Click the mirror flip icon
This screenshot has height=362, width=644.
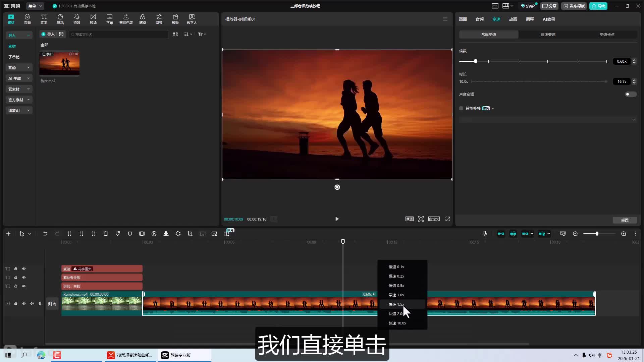(x=166, y=234)
